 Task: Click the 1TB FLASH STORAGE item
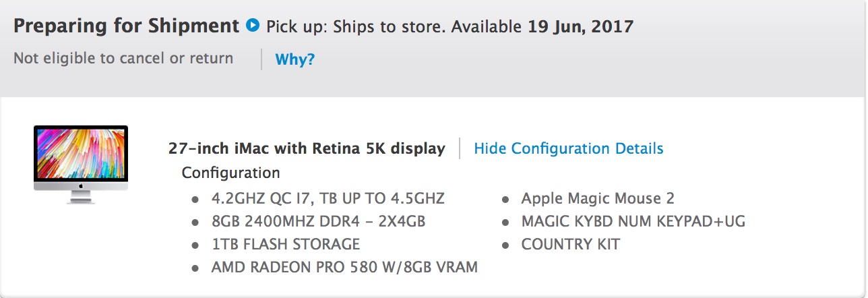click(x=285, y=244)
